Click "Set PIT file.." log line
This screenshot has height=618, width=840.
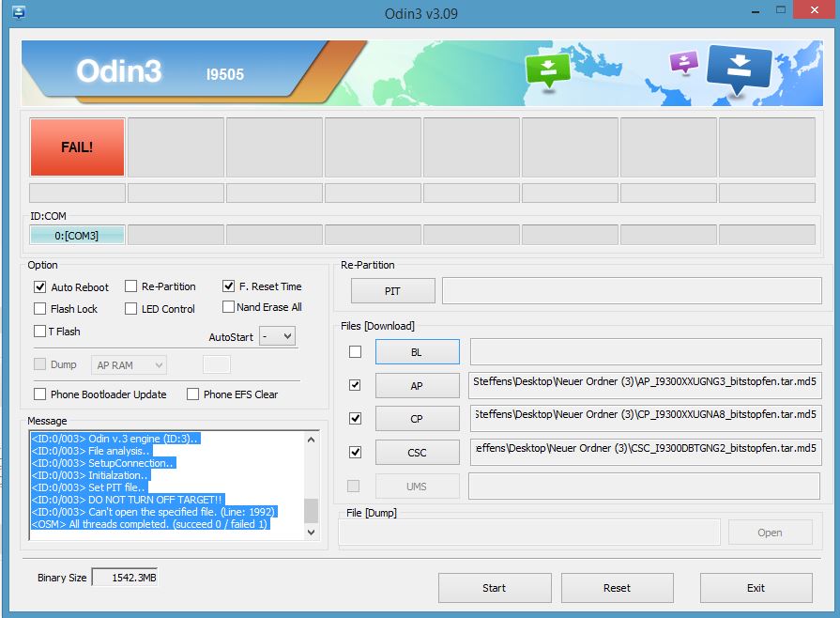tap(89, 487)
